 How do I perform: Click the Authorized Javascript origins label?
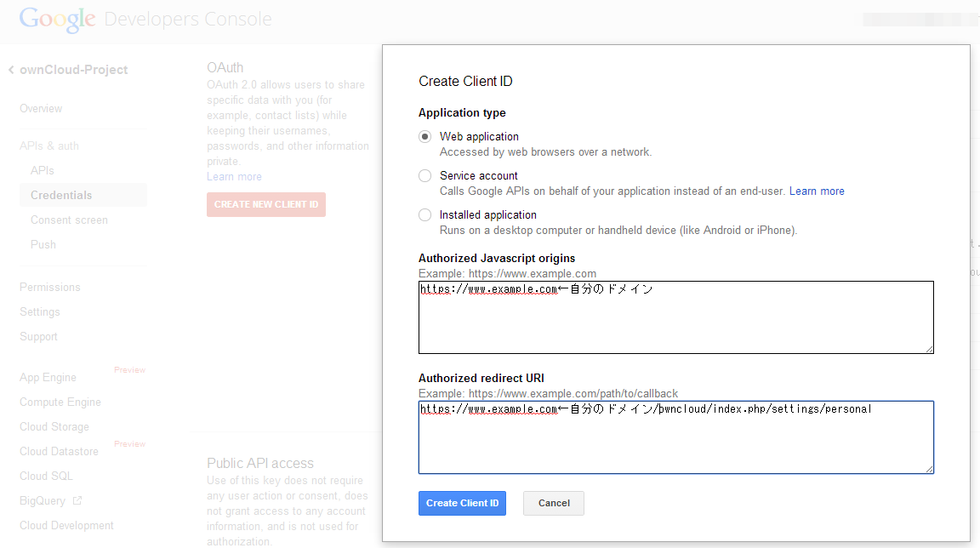497,259
